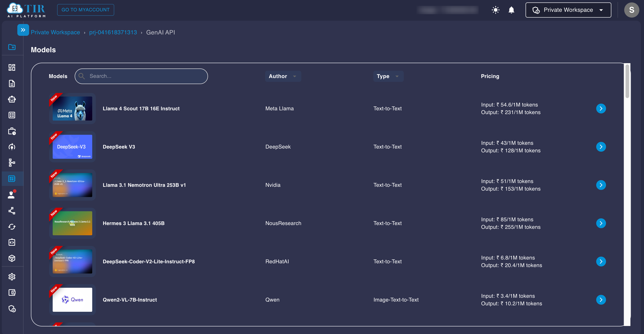644x334 pixels.
Task: Click author 'Nvidia' cell
Action: coord(273,185)
